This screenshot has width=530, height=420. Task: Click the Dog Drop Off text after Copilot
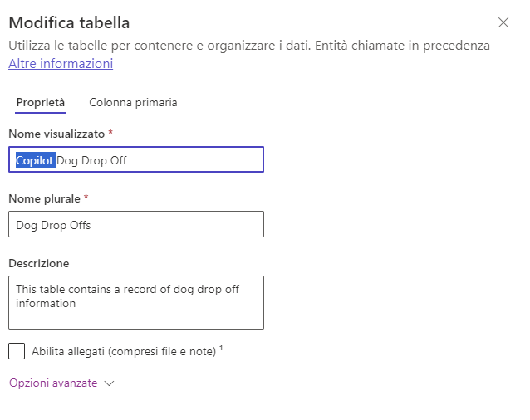pyautogui.click(x=91, y=160)
